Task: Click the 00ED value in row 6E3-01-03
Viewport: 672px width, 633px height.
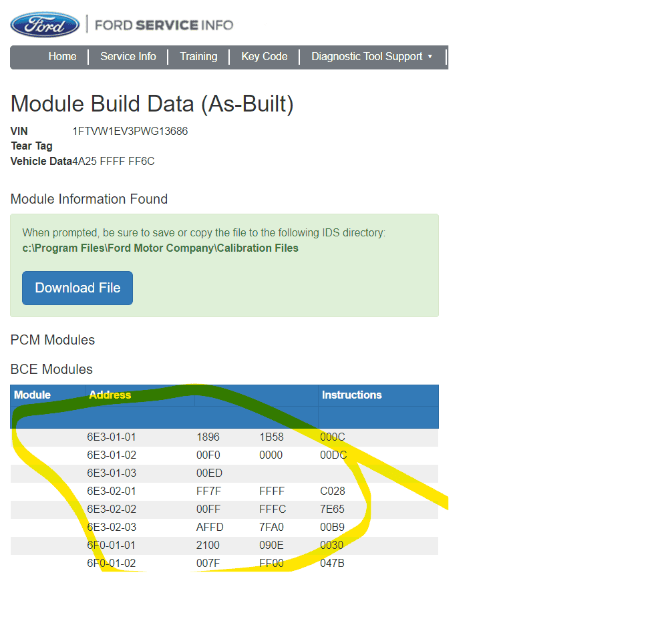Action: pyautogui.click(x=209, y=473)
